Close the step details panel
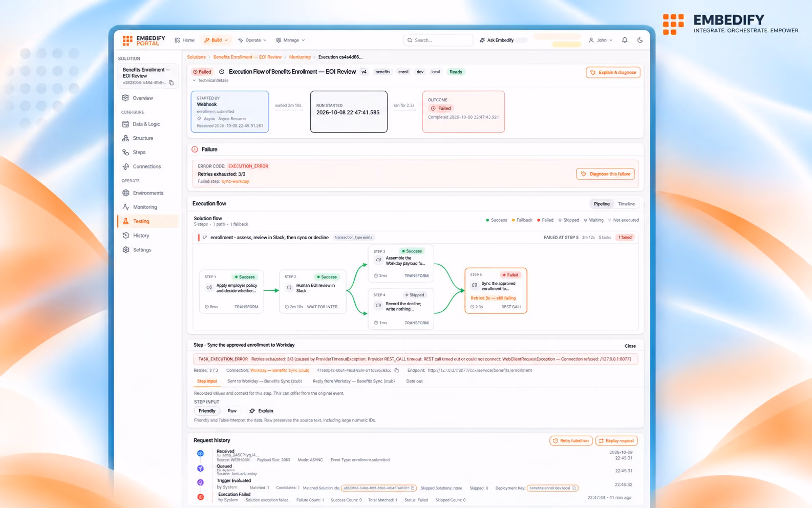812x508 pixels. click(x=630, y=346)
